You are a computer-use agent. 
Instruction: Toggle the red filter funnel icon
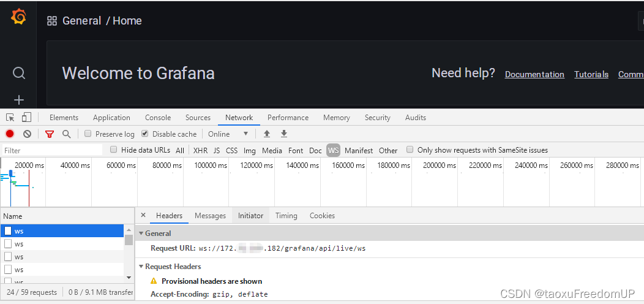point(50,134)
